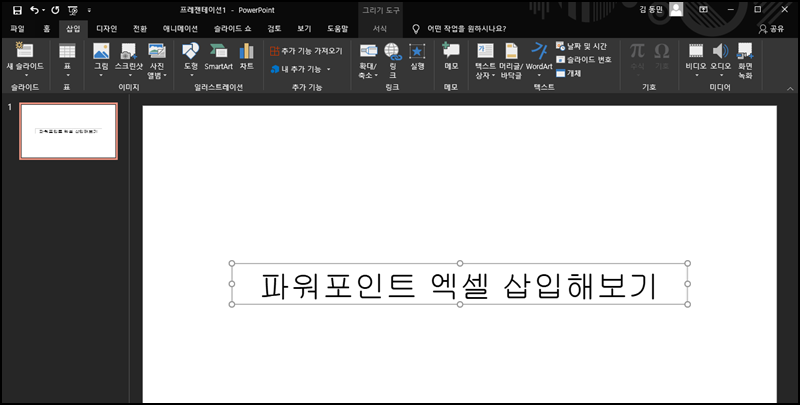Viewport: 800px width, 405px height.
Task: Open the 비디오 video dropdown
Action: pyautogui.click(x=696, y=75)
